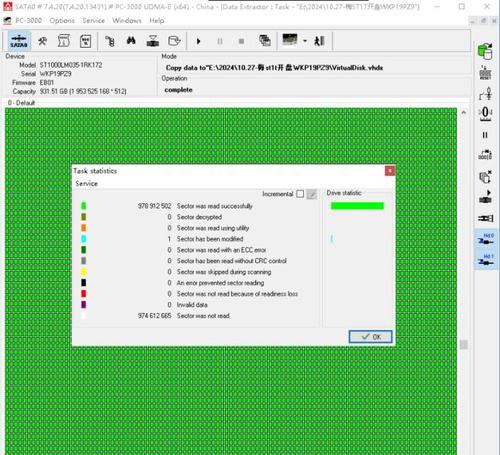Open the dropdown arrow beside the map icon
Image resolution: width=500 pixels, height=455 pixels.
[305, 41]
